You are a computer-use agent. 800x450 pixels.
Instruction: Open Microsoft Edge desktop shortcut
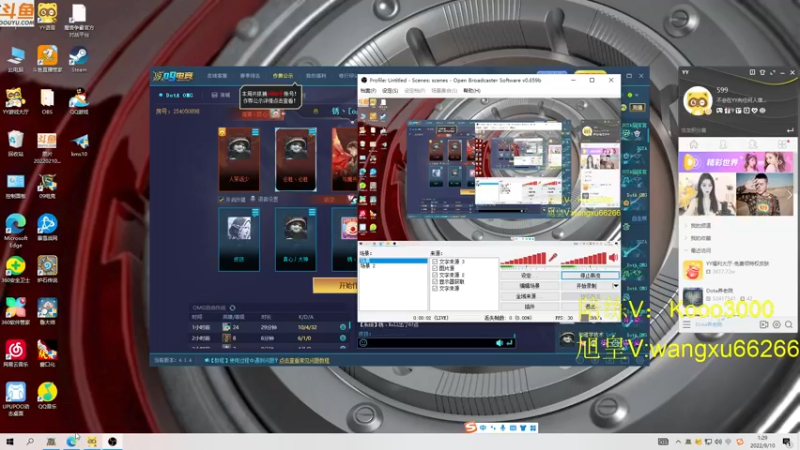[x=16, y=230]
